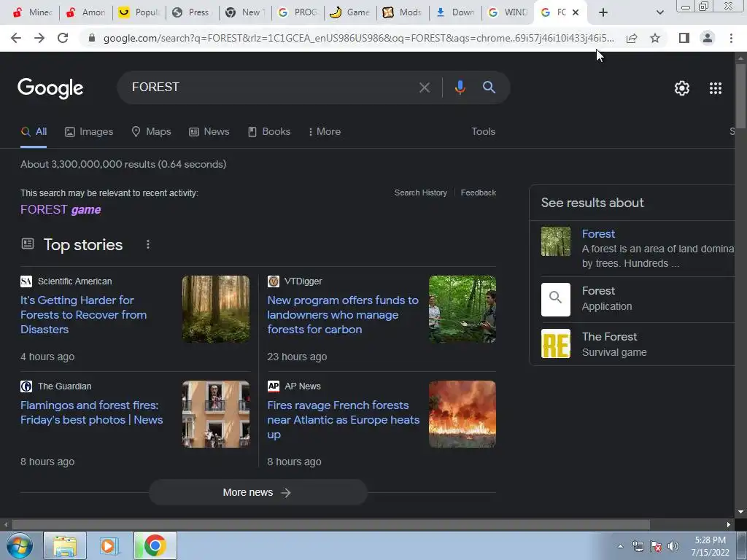Go back with the browser back arrow
Viewport: 747px width, 560px height.
coord(16,38)
